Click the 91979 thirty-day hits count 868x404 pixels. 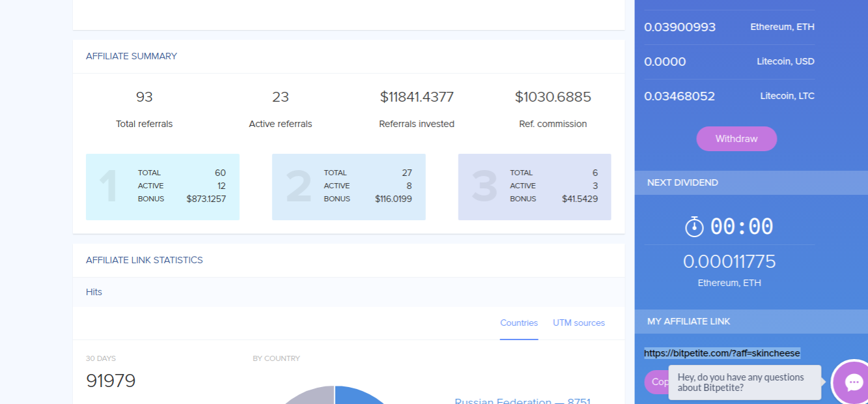click(x=111, y=381)
